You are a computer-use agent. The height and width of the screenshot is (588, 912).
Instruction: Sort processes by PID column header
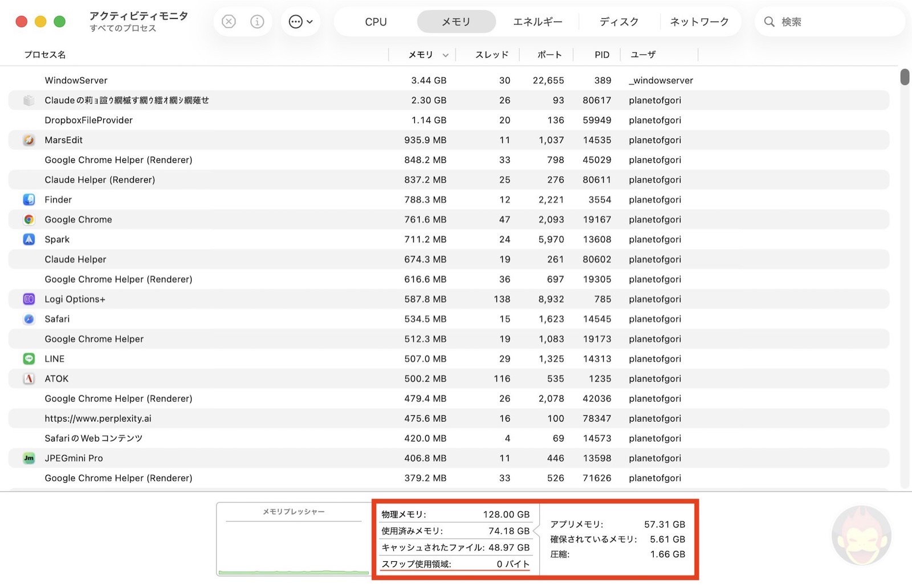click(x=601, y=55)
